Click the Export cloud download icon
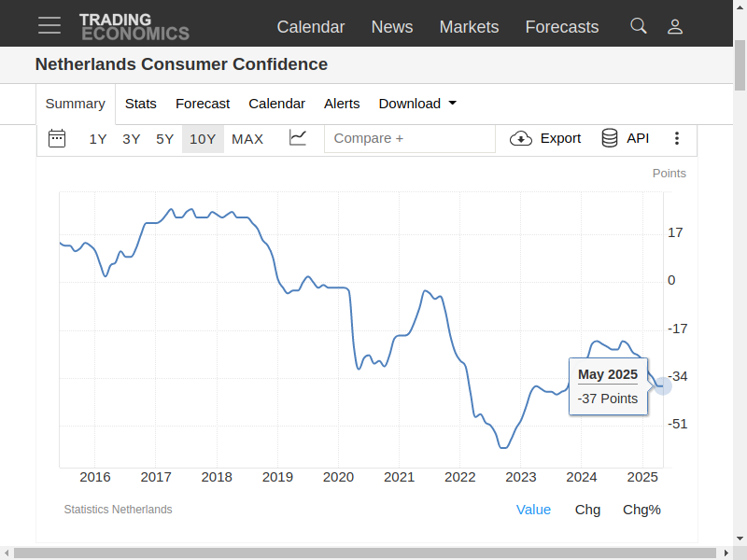The image size is (747, 560). [520, 138]
